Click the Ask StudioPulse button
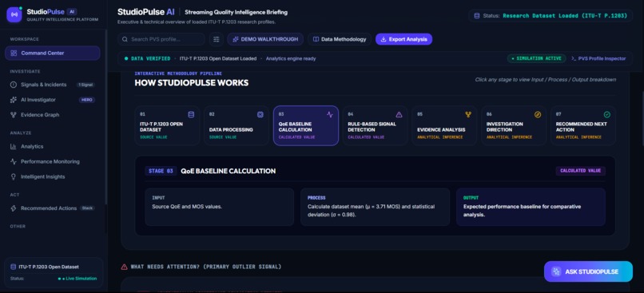The image size is (644, 293). [588, 271]
